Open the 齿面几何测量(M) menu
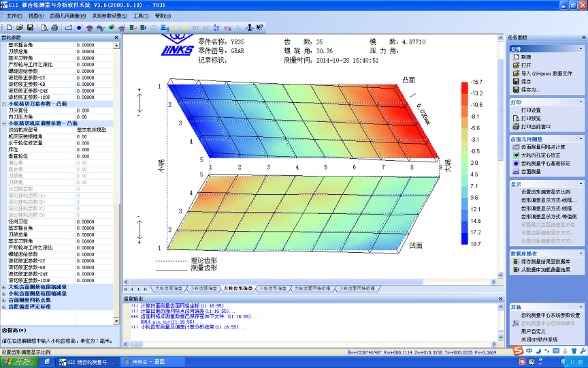The image size is (588, 368). tap(68, 16)
